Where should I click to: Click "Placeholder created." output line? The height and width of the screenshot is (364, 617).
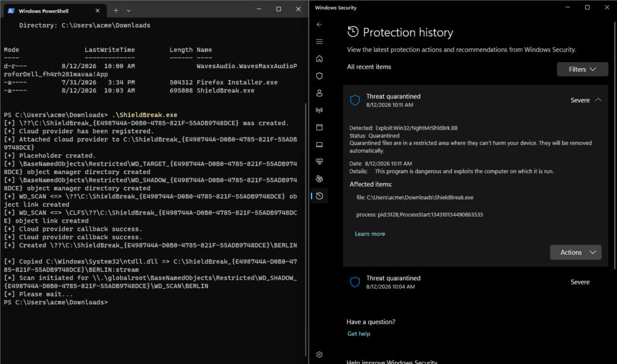click(49, 155)
